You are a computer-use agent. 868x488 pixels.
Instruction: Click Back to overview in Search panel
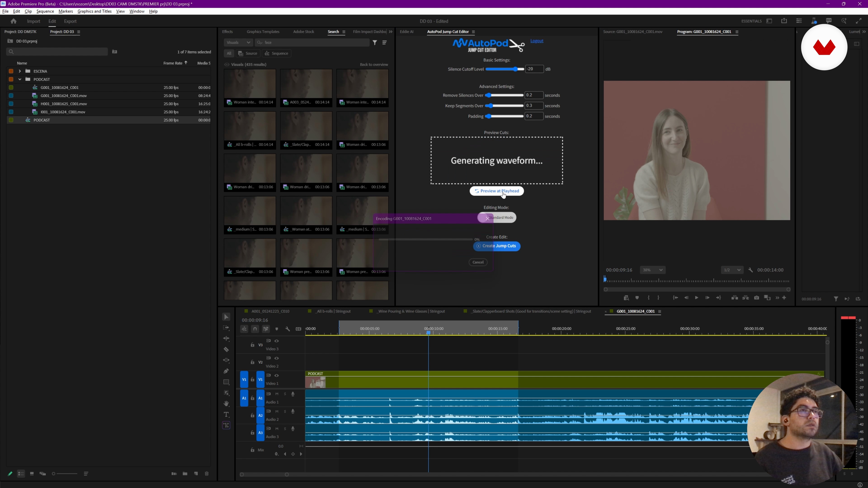click(x=374, y=65)
